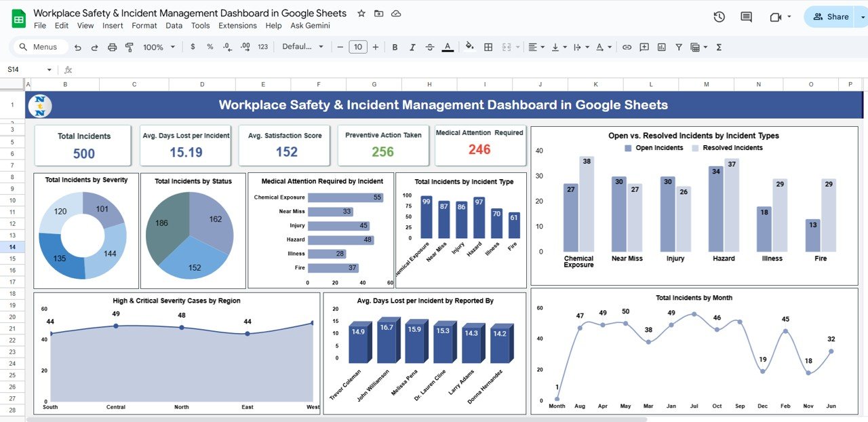Select the Paint format tool
The height and width of the screenshot is (422, 868).
pos(129,47)
